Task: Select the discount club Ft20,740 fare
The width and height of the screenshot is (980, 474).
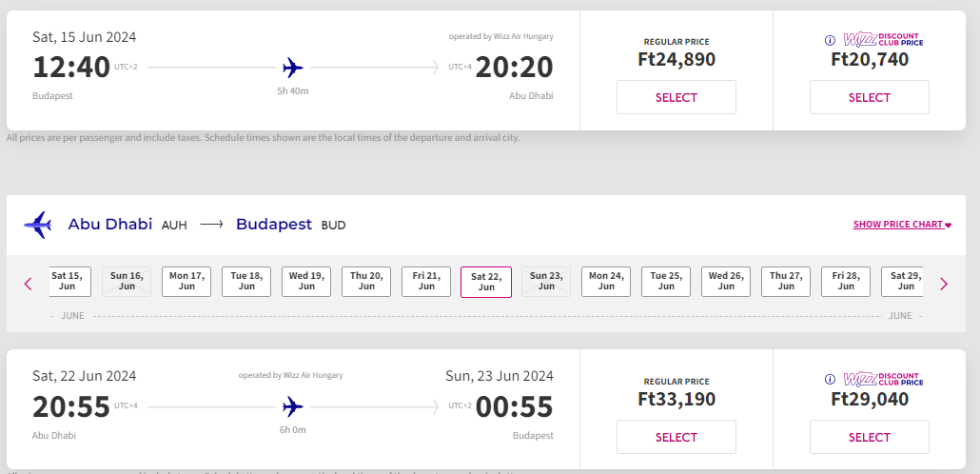Action: point(869,97)
